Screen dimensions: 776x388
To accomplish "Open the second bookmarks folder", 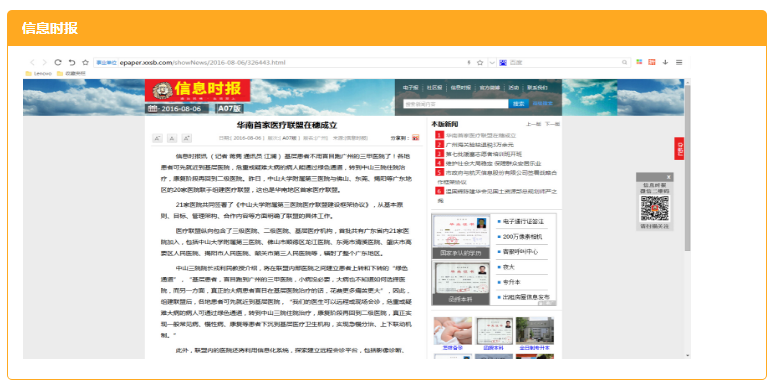I will pyautogui.click(x=71, y=73).
